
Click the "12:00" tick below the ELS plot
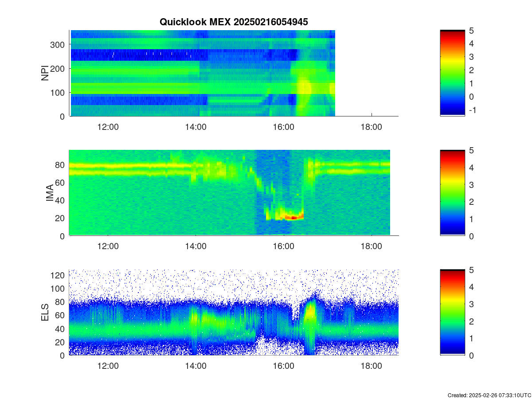click(108, 366)
